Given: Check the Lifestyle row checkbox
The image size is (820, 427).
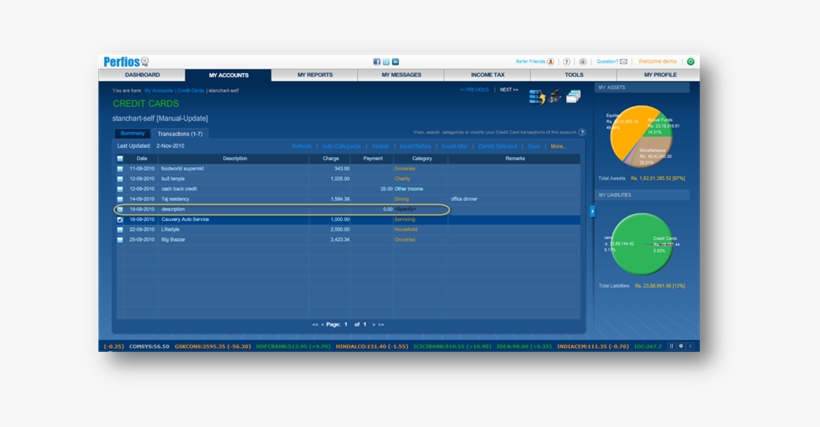Looking at the screenshot, I should (120, 229).
